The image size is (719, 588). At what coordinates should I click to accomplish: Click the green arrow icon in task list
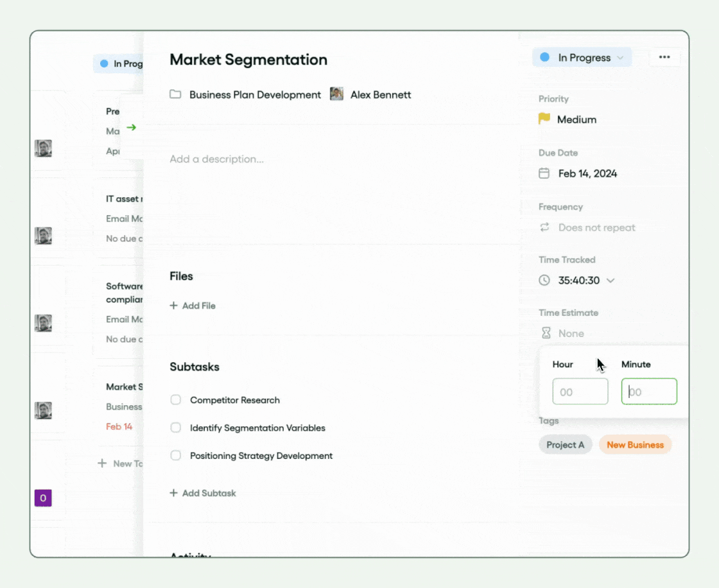[132, 128]
